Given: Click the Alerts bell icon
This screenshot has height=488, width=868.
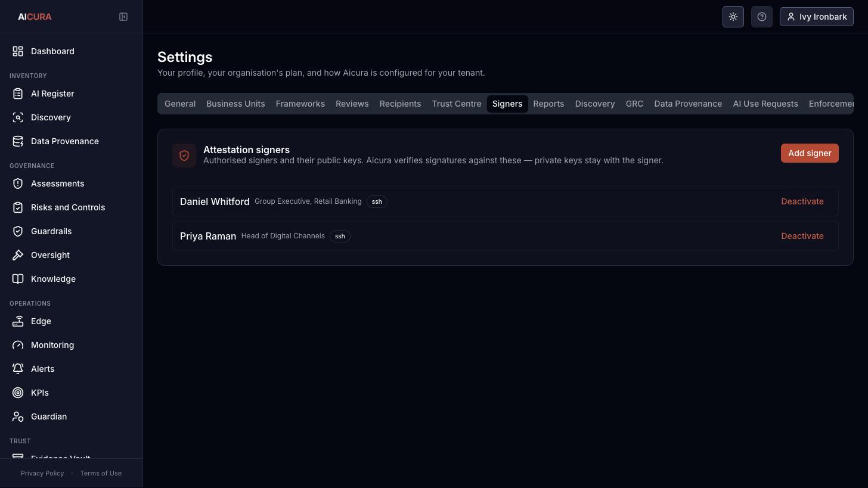Looking at the screenshot, I should pyautogui.click(x=18, y=369).
